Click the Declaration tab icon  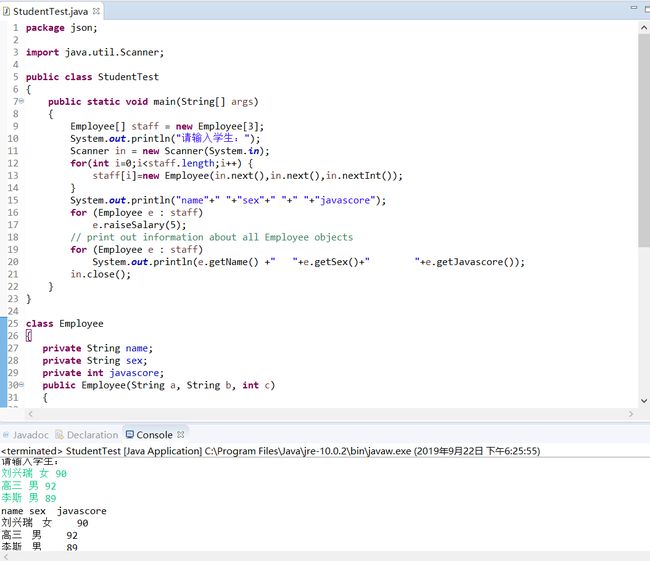[59, 434]
